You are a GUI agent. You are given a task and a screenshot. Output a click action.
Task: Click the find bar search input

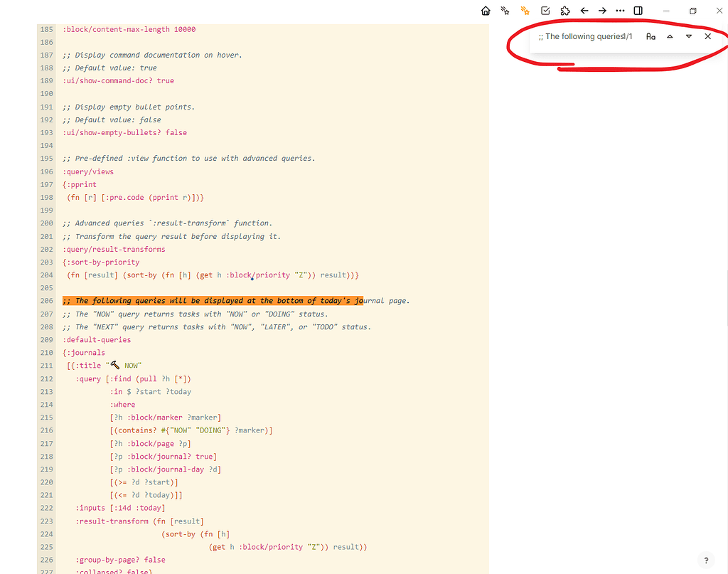(x=583, y=36)
